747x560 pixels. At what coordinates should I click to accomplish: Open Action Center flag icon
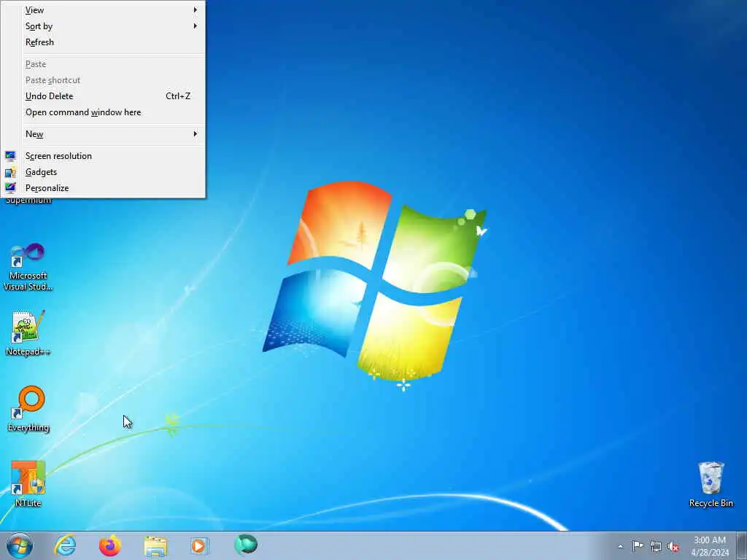[x=638, y=545]
